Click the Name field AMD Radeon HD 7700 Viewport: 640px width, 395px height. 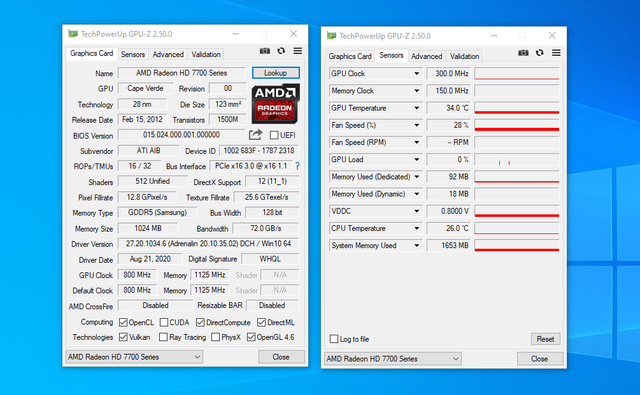click(181, 73)
